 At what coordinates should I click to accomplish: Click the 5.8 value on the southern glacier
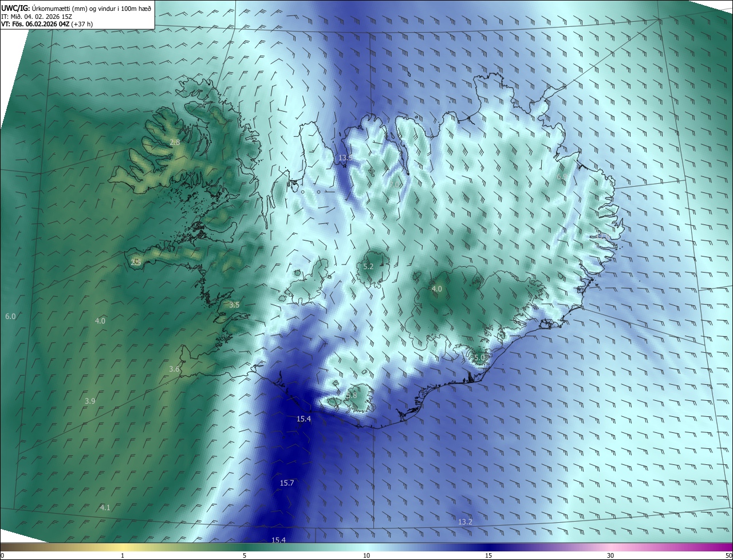(x=352, y=395)
